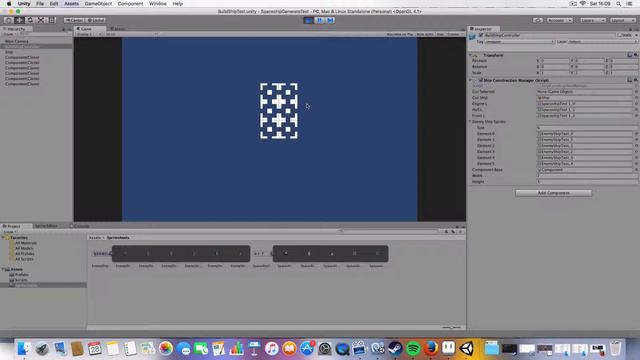Select Main Camera in Hierarchy
640x360 pixels.
pyautogui.click(x=17, y=41)
